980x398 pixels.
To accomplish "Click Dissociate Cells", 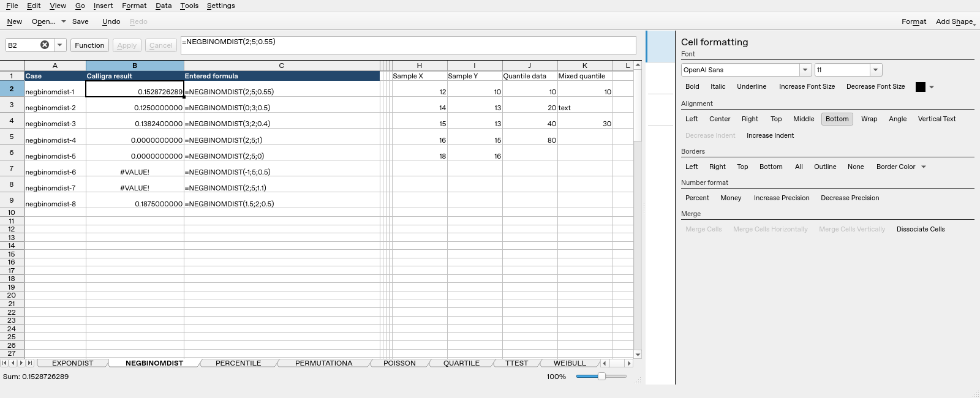I will pos(921,229).
